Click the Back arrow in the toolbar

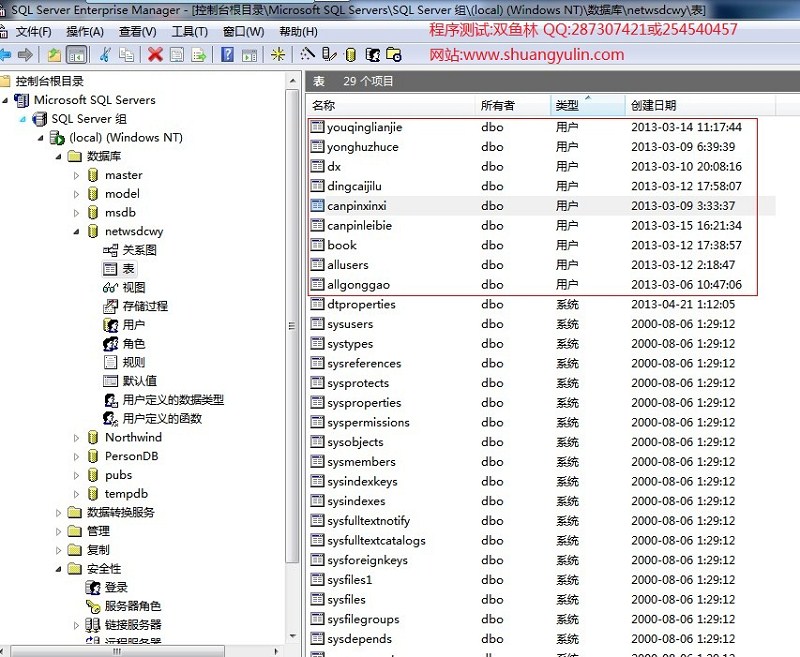coord(5,55)
